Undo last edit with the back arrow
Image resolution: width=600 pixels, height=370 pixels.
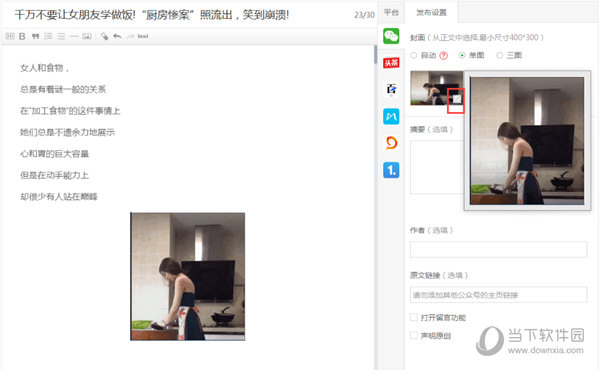coord(117,36)
